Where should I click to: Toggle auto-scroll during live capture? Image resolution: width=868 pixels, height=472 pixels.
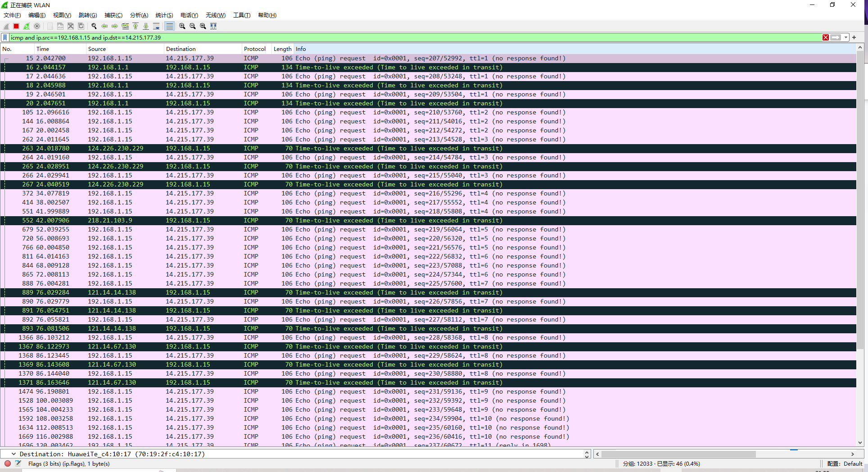(x=156, y=26)
